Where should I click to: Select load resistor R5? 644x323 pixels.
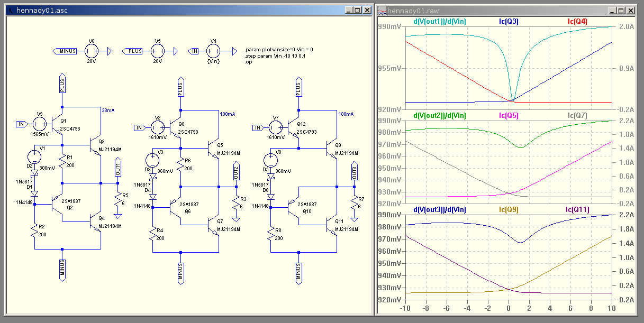coord(118,200)
